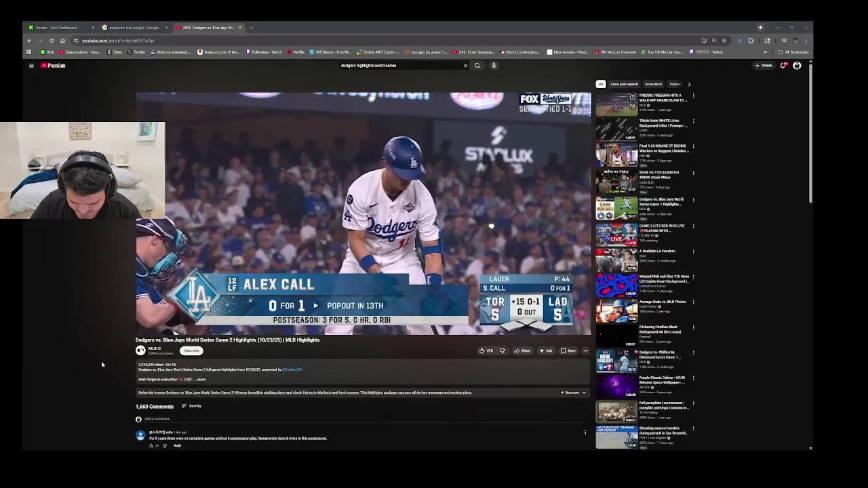The height and width of the screenshot is (488, 868).
Task: Close the Dodgers vs. Blue Jays tab
Action: [x=239, y=28]
